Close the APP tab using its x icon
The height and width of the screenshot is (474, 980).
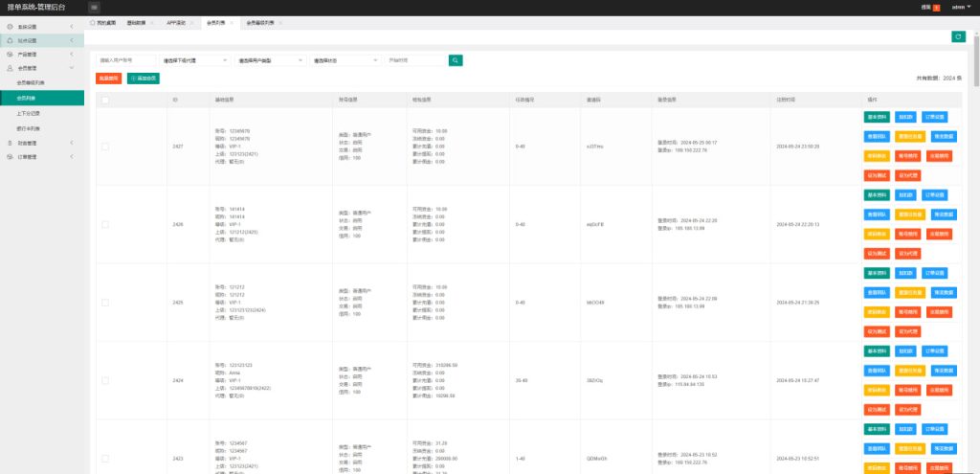tap(192, 23)
